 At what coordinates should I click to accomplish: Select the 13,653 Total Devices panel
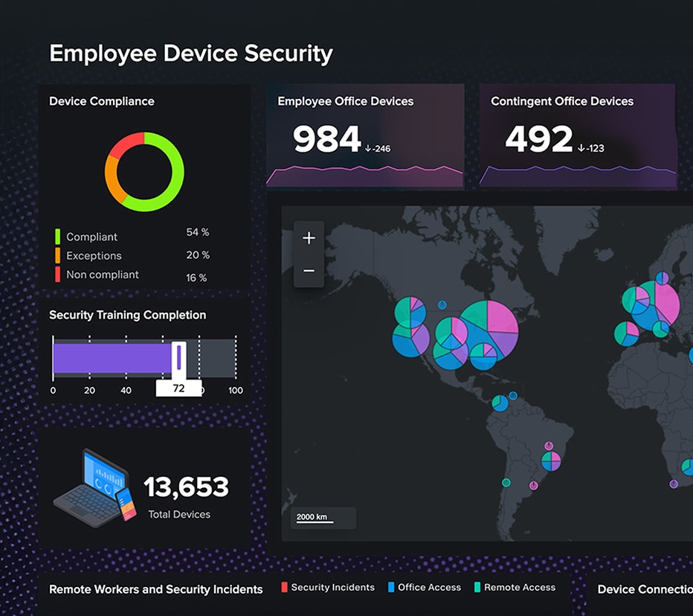click(x=144, y=488)
